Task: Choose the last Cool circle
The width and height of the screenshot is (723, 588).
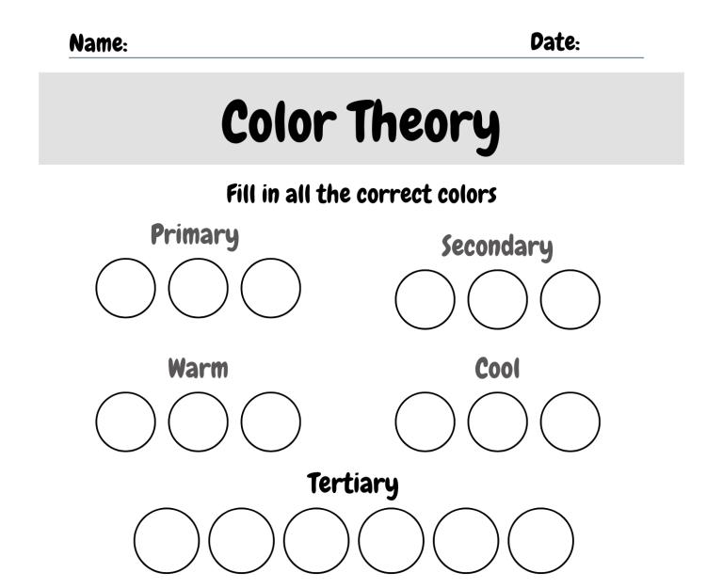Action: [x=570, y=421]
